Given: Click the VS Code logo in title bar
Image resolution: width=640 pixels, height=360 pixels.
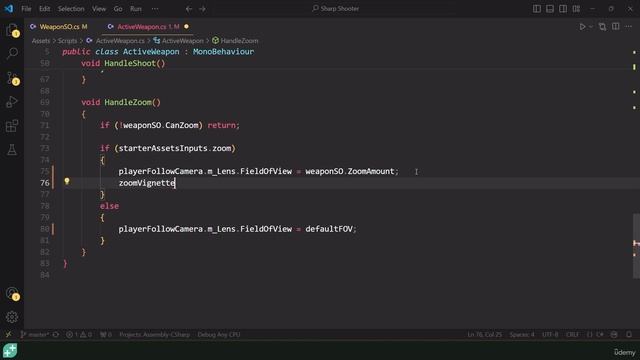Looking at the screenshot, I should (9, 9).
